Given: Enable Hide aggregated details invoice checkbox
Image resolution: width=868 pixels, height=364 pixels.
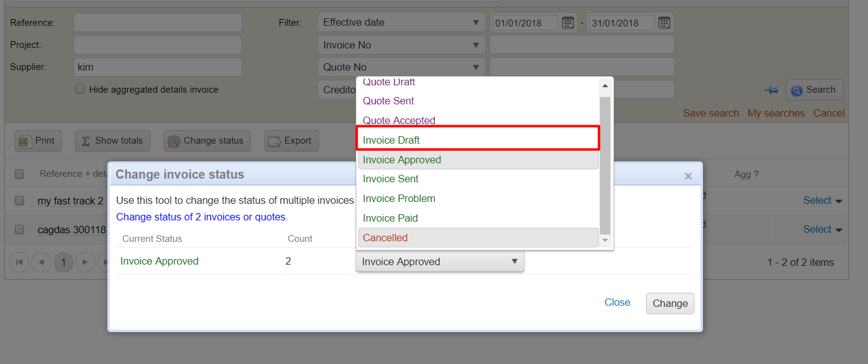Looking at the screenshot, I should [x=80, y=89].
